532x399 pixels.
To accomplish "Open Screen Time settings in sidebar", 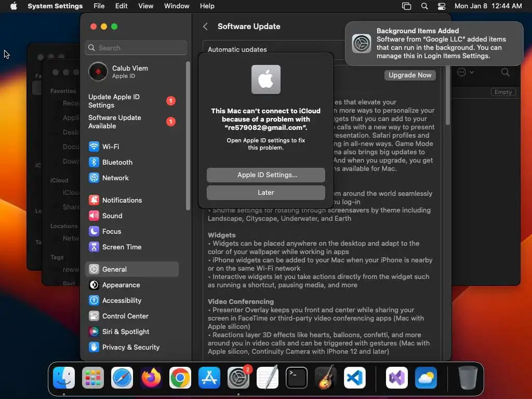I will tap(115, 247).
